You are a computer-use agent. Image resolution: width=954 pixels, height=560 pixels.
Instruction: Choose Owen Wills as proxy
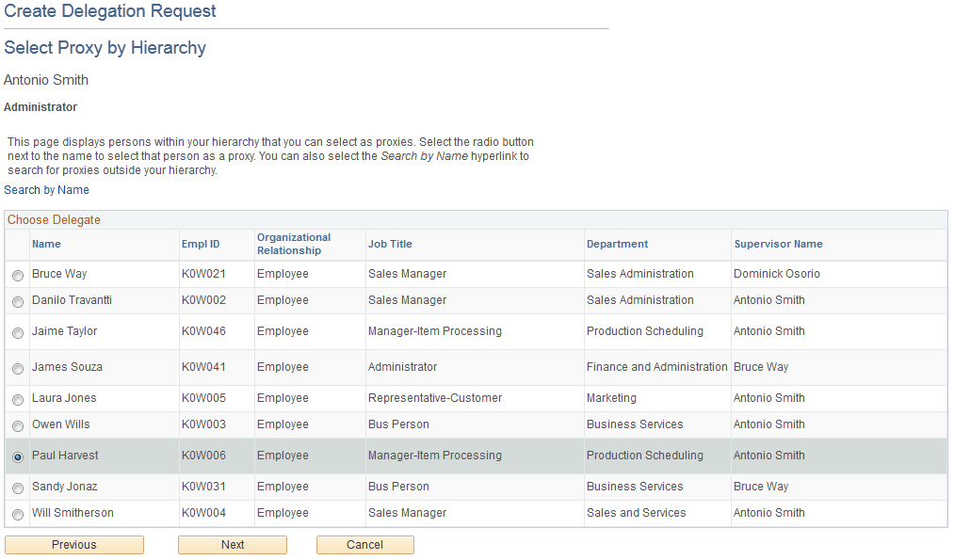pos(17,424)
